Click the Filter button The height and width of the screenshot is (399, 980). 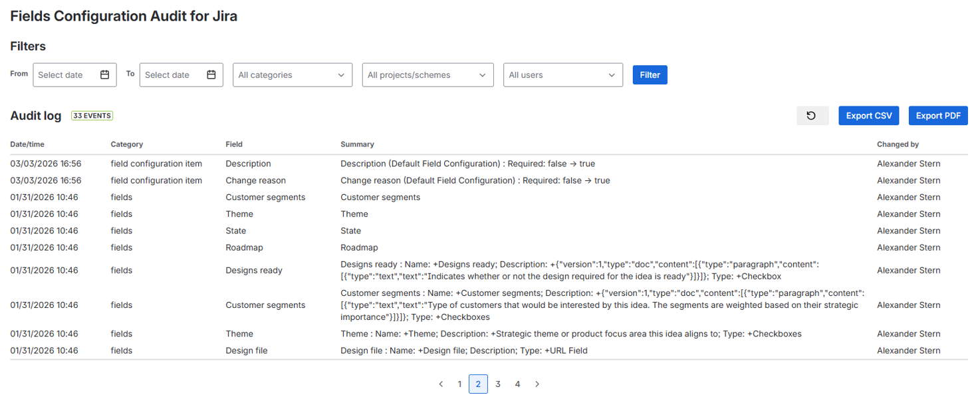(650, 75)
